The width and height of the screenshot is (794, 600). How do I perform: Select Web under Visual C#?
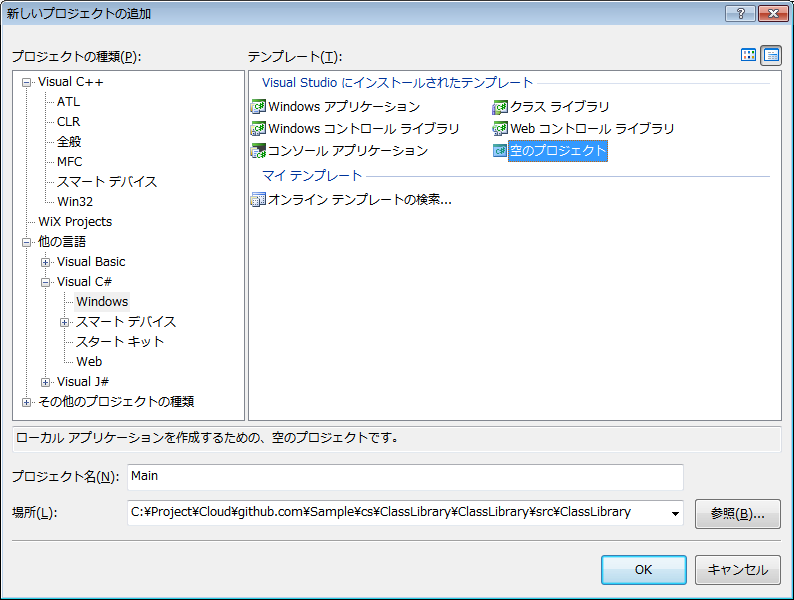click(89, 362)
